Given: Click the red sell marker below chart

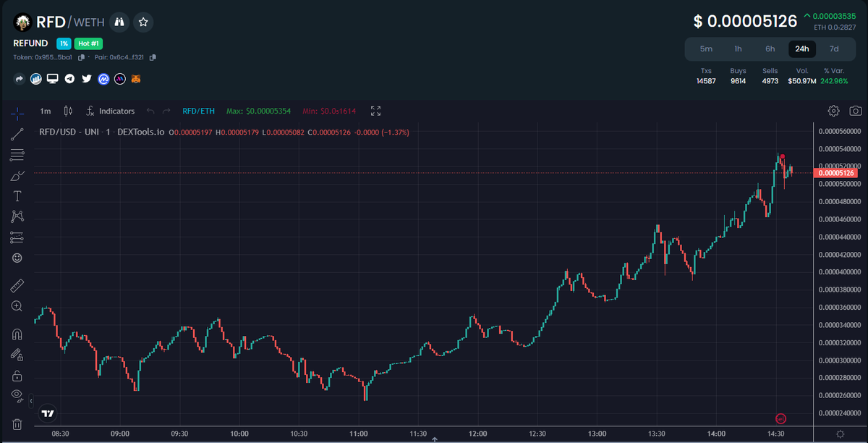Looking at the screenshot, I should 780,418.
